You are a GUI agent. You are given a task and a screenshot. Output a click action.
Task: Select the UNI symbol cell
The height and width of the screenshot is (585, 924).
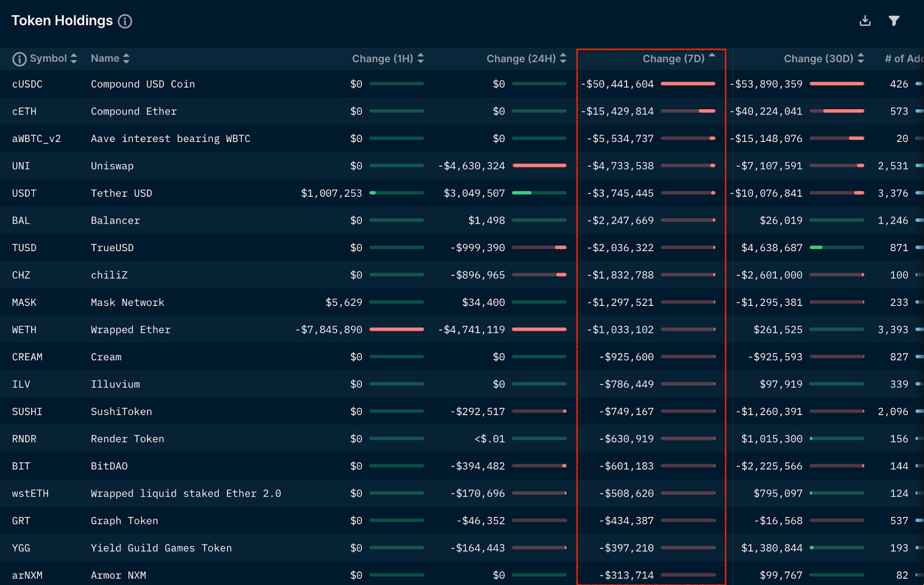[21, 166]
